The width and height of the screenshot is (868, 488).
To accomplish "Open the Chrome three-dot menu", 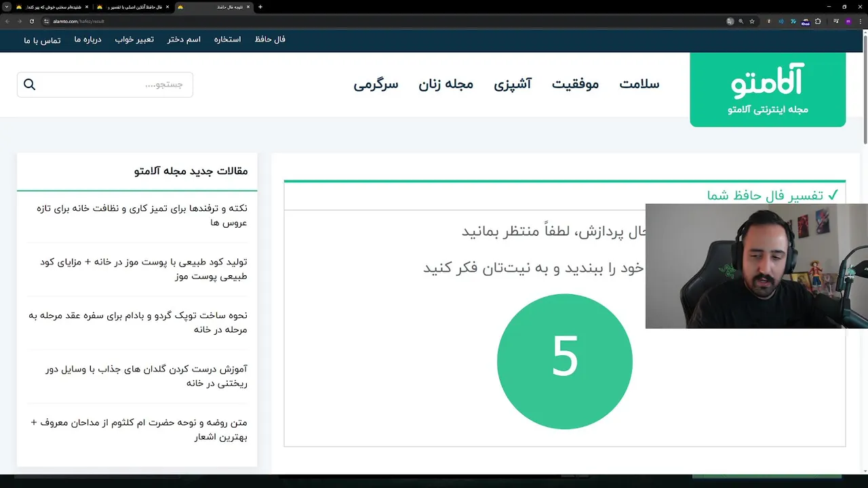I will tap(861, 21).
